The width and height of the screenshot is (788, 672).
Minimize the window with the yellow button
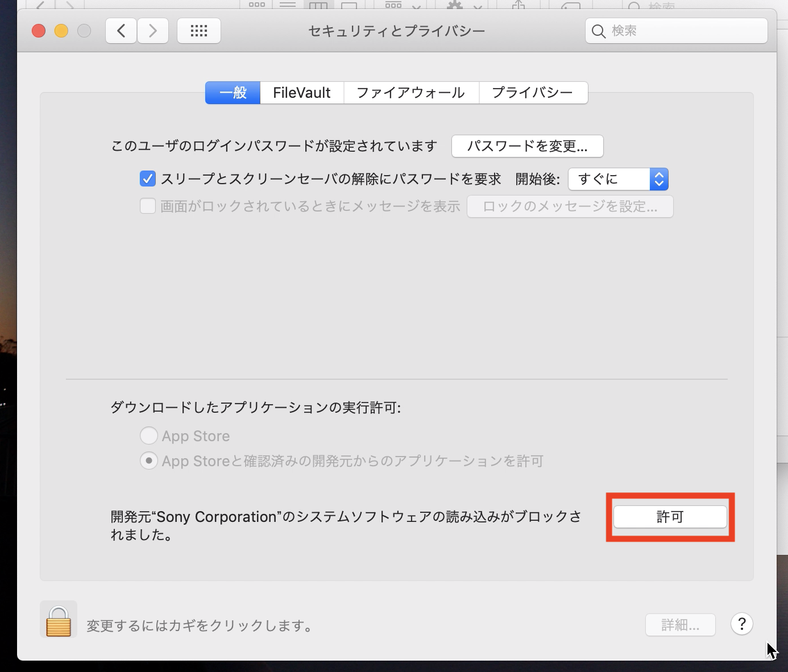coord(61,31)
